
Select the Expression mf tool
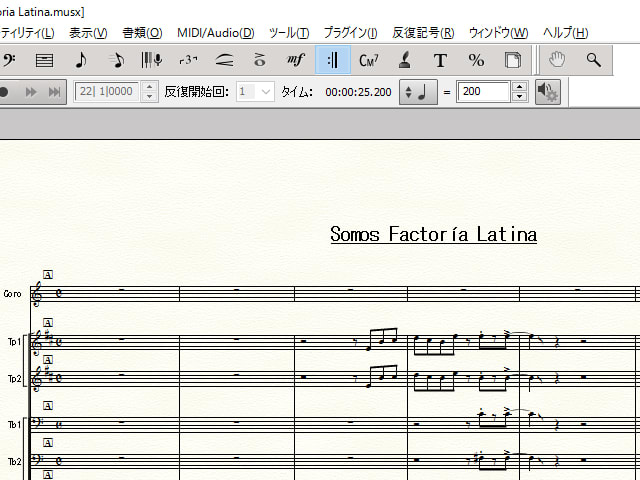[x=296, y=60]
